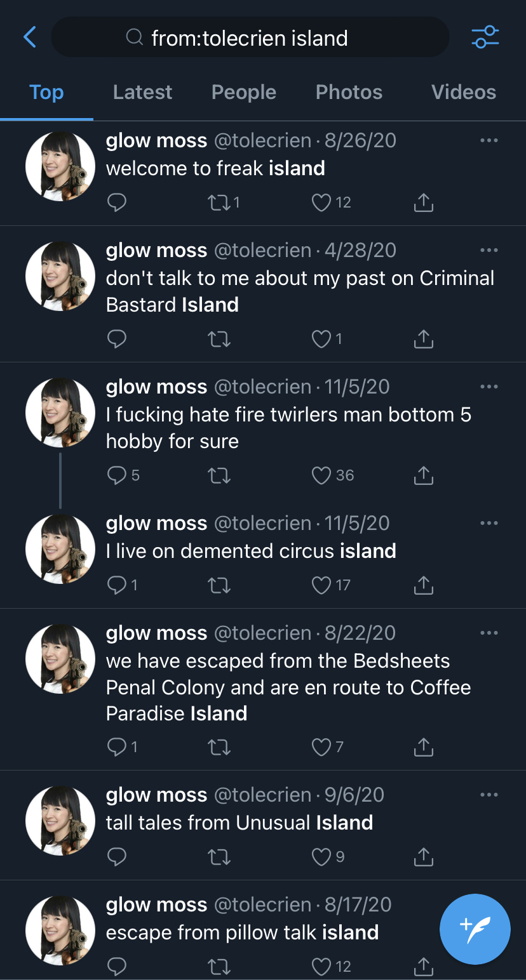Open the more options on the fire twirlers tweet

click(489, 387)
